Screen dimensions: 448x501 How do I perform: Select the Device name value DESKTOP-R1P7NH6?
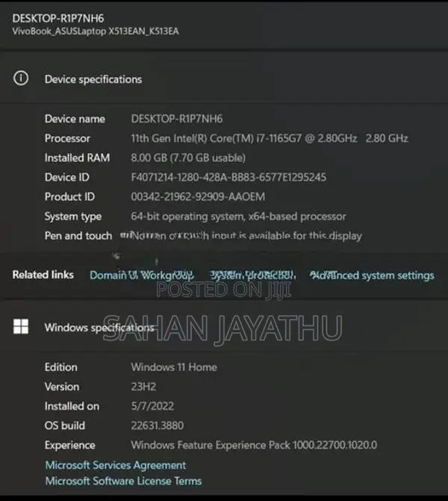[x=176, y=119]
